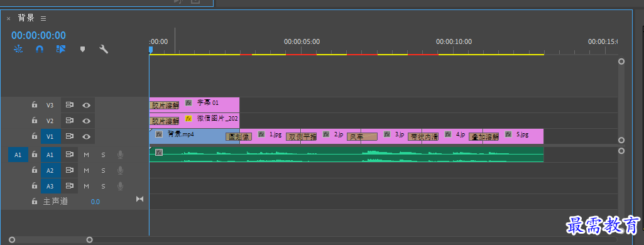This screenshot has width=644, height=245.
Task: Solo audio track A1
Action: click(x=103, y=155)
